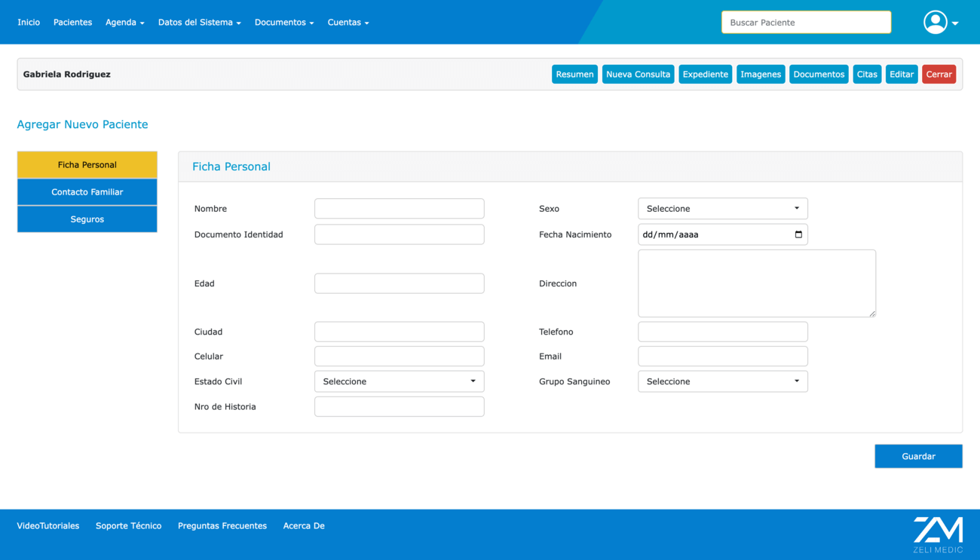This screenshot has width=980, height=560.
Task: Switch to the Contacto Familiar tab
Action: pyautogui.click(x=87, y=191)
